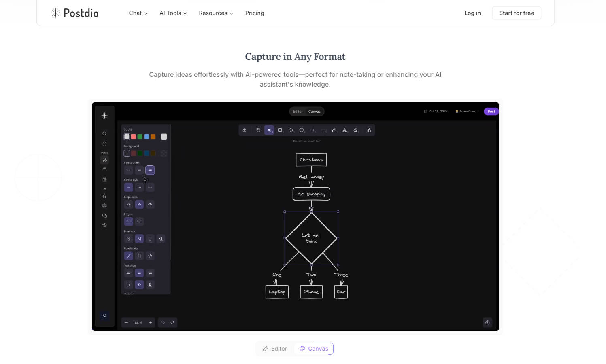Select the arrow selection tool
606x364 pixels.
[x=269, y=130]
